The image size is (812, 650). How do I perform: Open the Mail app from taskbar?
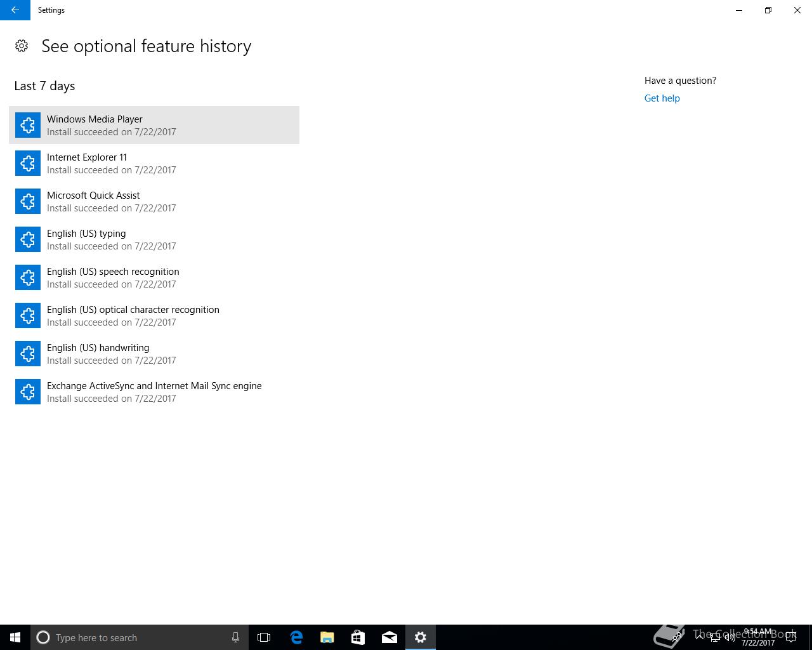tap(390, 637)
